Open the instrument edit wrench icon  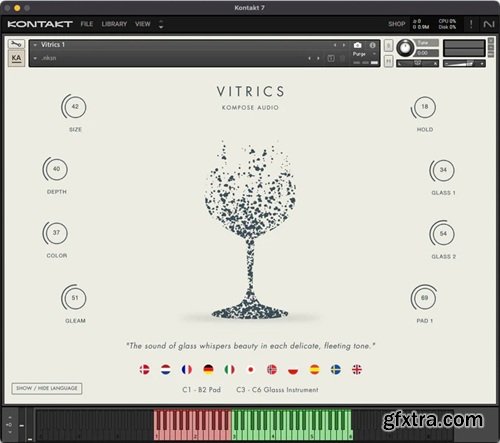(16, 44)
